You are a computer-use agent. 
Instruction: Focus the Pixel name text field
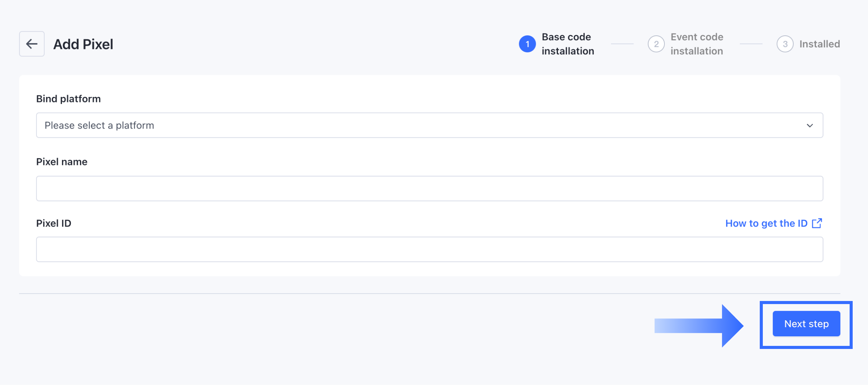click(x=429, y=188)
